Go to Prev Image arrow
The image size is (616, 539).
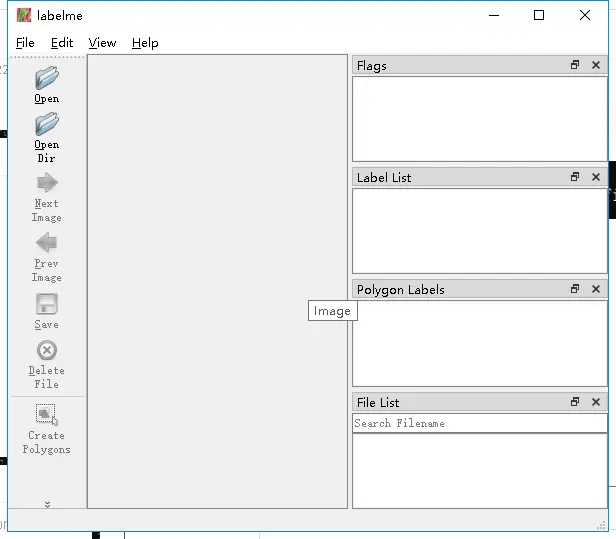tap(46, 242)
